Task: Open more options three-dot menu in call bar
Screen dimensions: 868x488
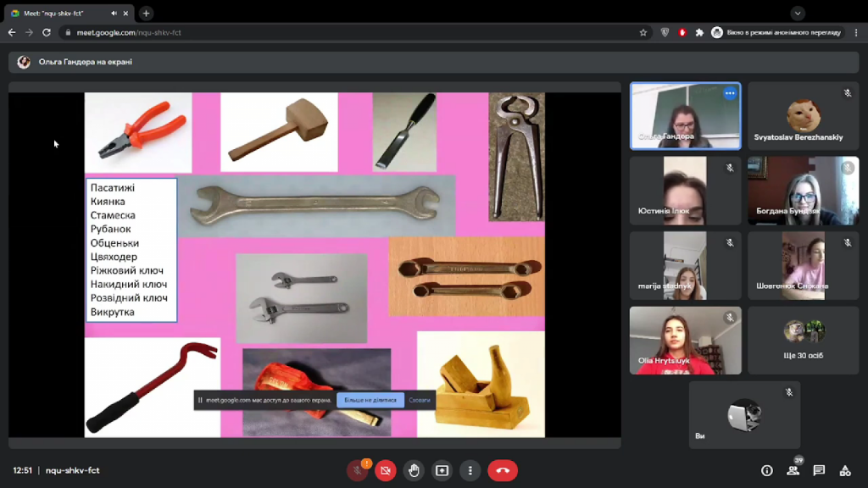Action: point(470,470)
